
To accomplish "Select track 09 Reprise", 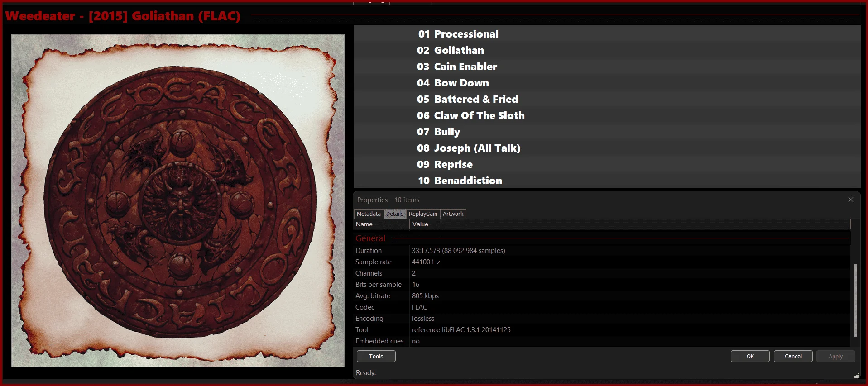I will tap(607, 164).
